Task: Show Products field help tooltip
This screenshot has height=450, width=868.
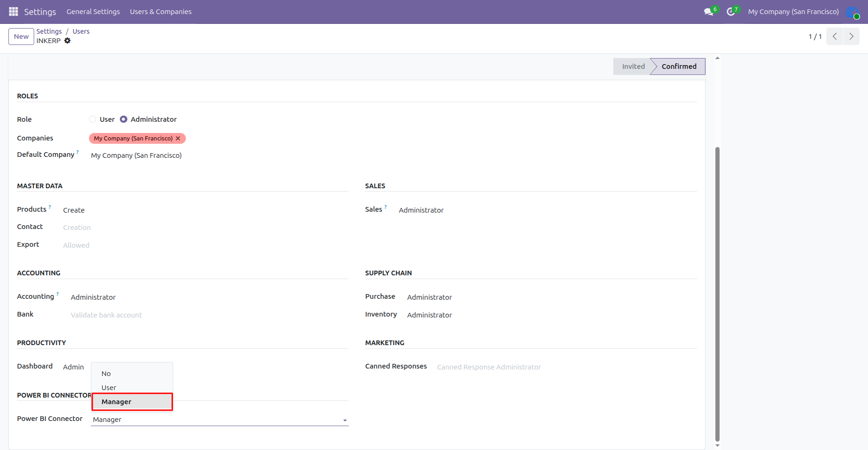Action: pyautogui.click(x=50, y=207)
